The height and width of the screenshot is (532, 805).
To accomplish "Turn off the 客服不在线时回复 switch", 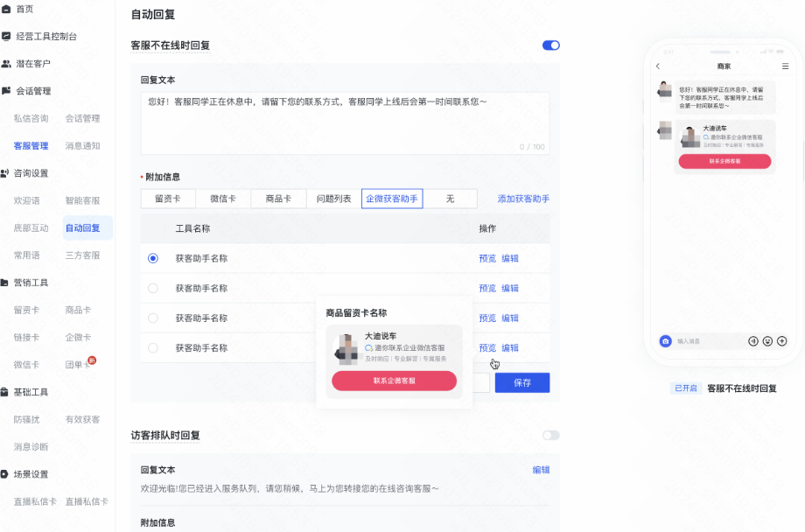I will pyautogui.click(x=551, y=45).
